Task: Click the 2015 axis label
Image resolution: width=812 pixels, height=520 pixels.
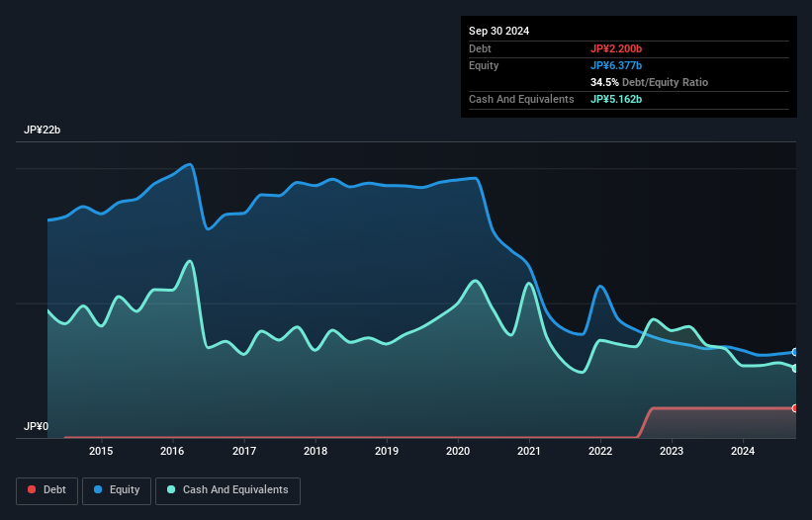Action: [101, 451]
